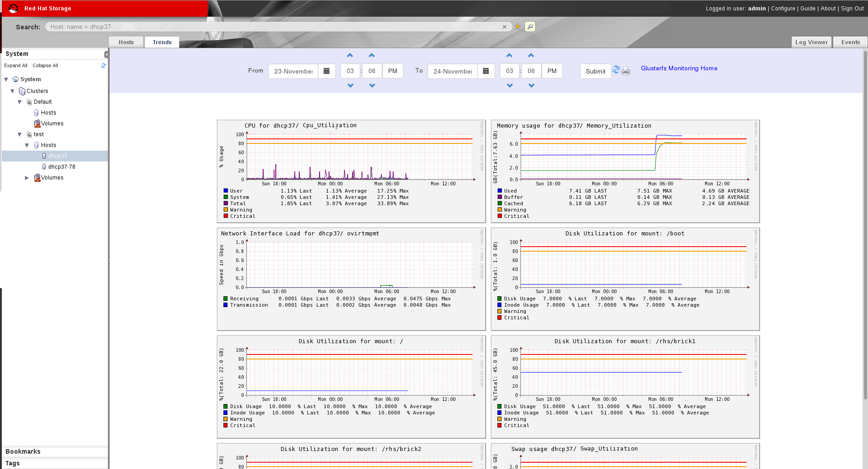Open the Events tab
This screenshot has width=868, height=469.
coord(850,42)
